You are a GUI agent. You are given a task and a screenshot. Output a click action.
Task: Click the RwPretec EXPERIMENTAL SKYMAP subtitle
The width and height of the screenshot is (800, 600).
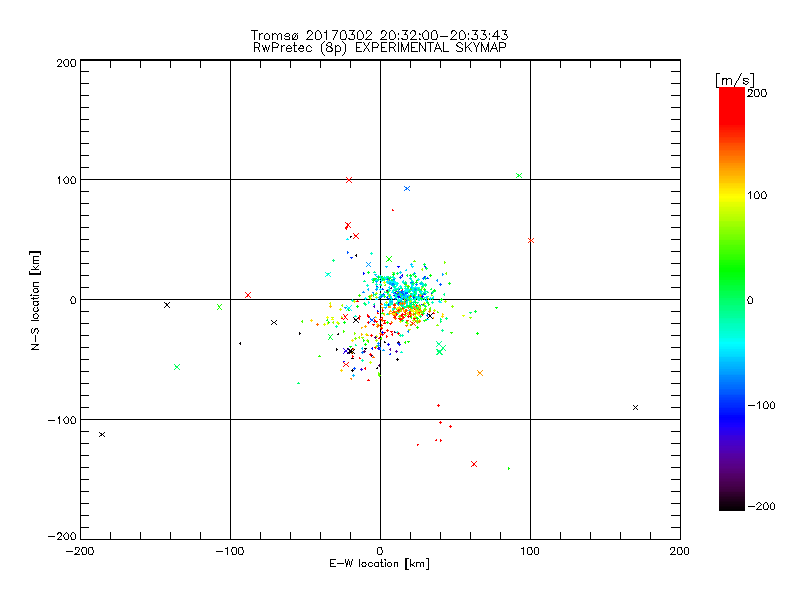(380, 47)
